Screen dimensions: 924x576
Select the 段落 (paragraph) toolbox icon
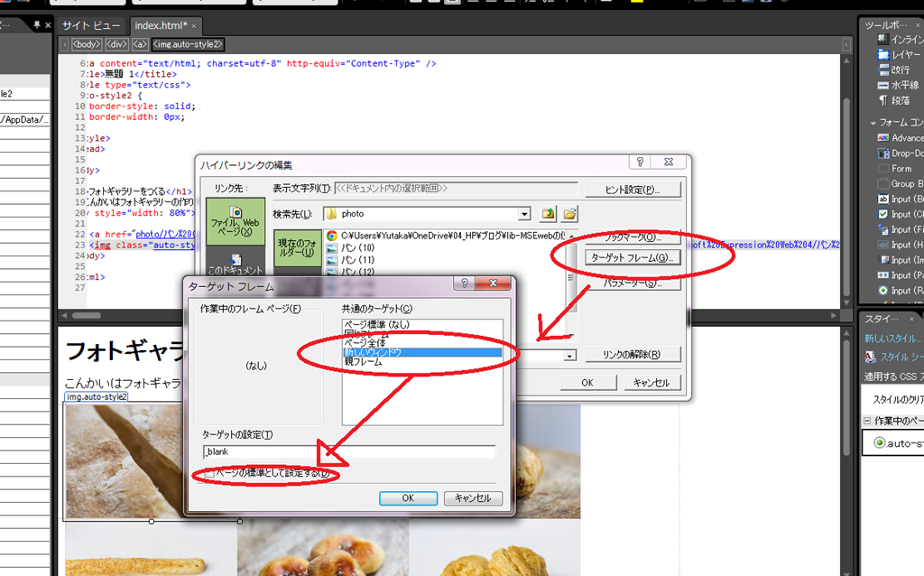coord(882,101)
